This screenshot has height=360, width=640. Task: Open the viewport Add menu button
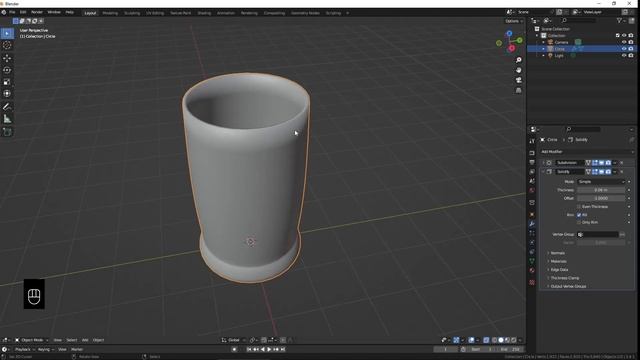tap(85, 340)
